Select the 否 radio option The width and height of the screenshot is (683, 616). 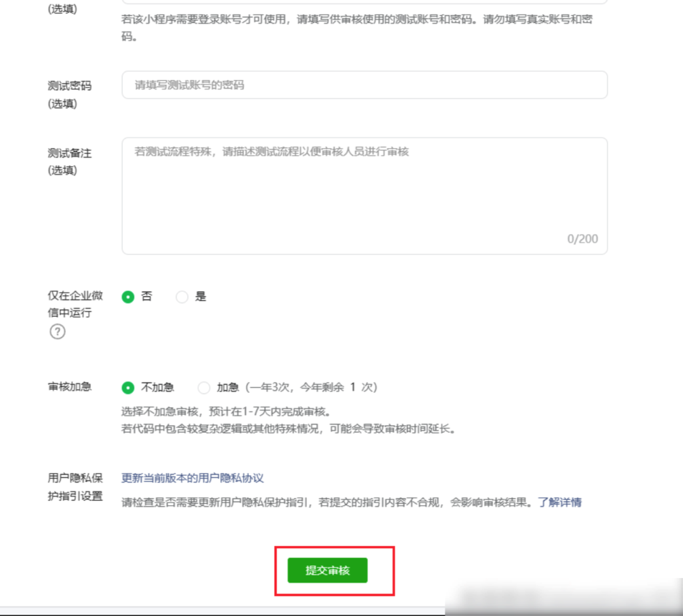(128, 297)
